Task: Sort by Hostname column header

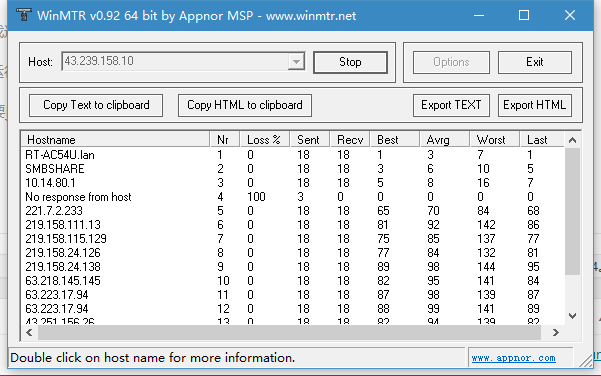Action: (115, 140)
